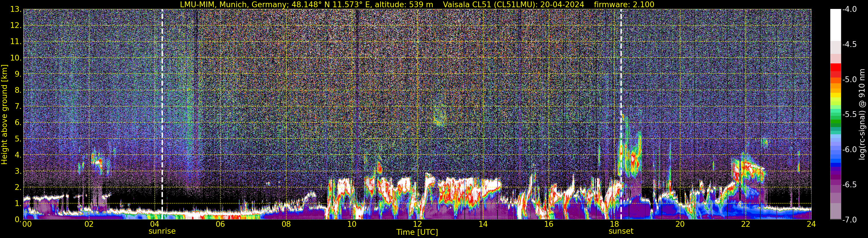The width and height of the screenshot is (868, 238).
Task: Click the colorbar tick label '-6.0'
Action: click(x=849, y=150)
